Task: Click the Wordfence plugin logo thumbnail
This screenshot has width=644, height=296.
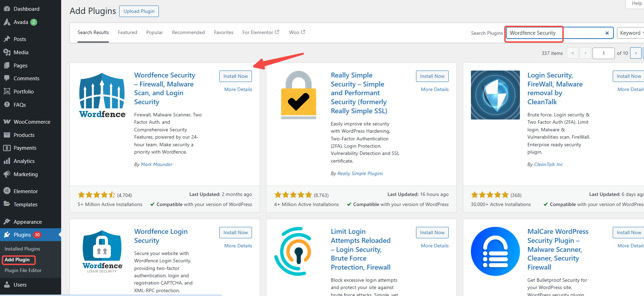Action: click(x=102, y=95)
